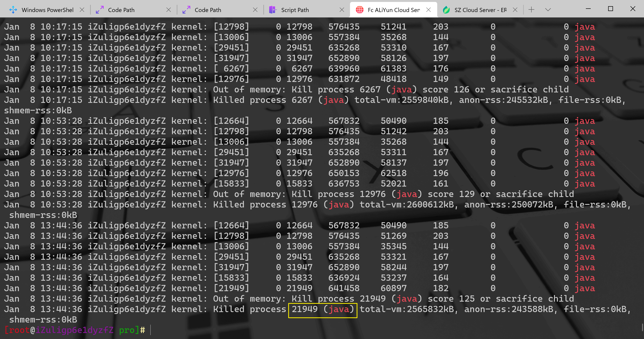Click the first Code Path tab's arrow icon

(100, 10)
